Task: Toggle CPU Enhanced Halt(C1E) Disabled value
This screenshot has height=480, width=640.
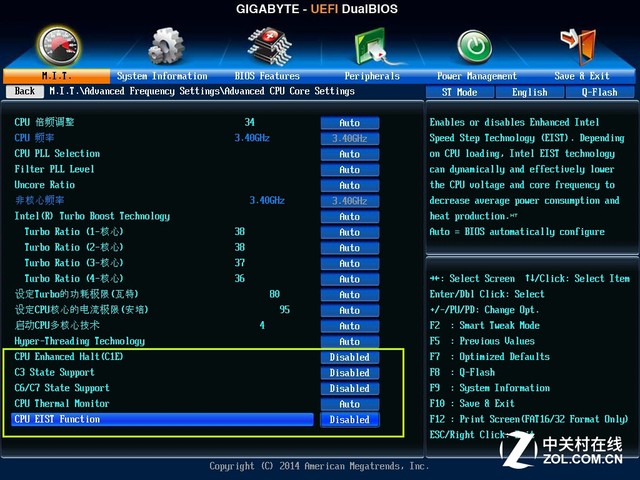Action: (x=350, y=357)
